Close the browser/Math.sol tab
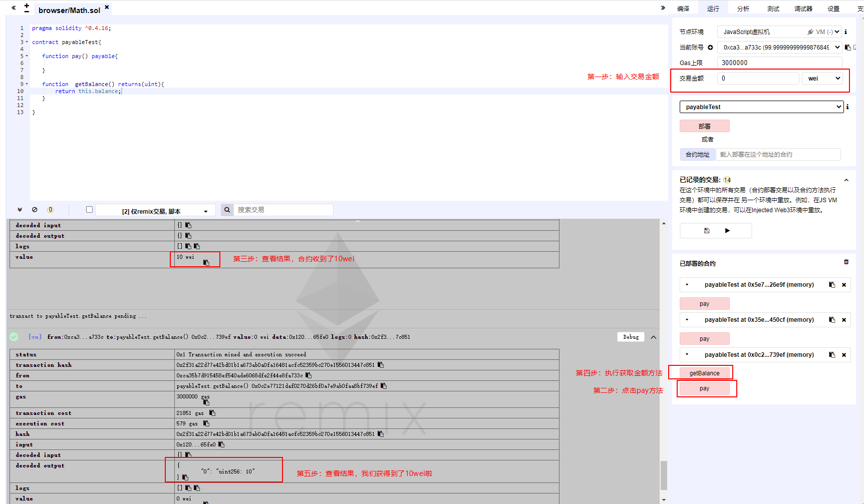864x504 pixels. (x=107, y=7)
